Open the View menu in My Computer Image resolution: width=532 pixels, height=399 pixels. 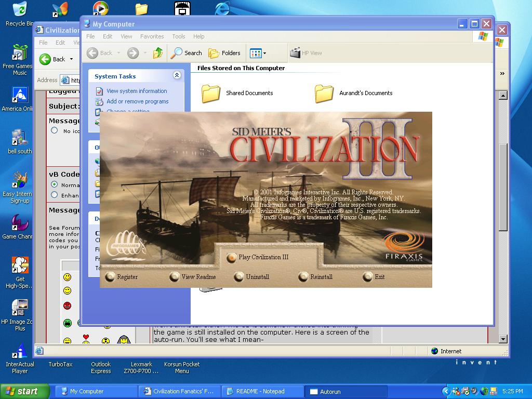click(x=126, y=36)
